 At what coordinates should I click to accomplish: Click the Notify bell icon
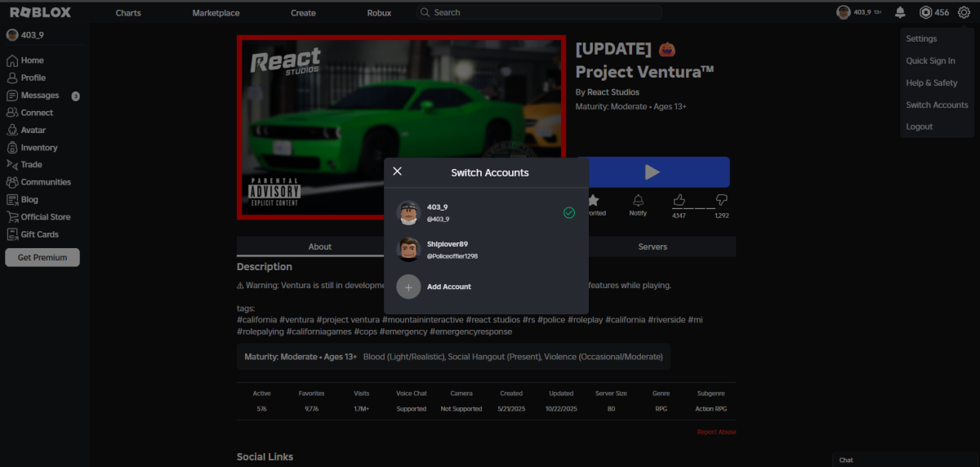coord(638,201)
